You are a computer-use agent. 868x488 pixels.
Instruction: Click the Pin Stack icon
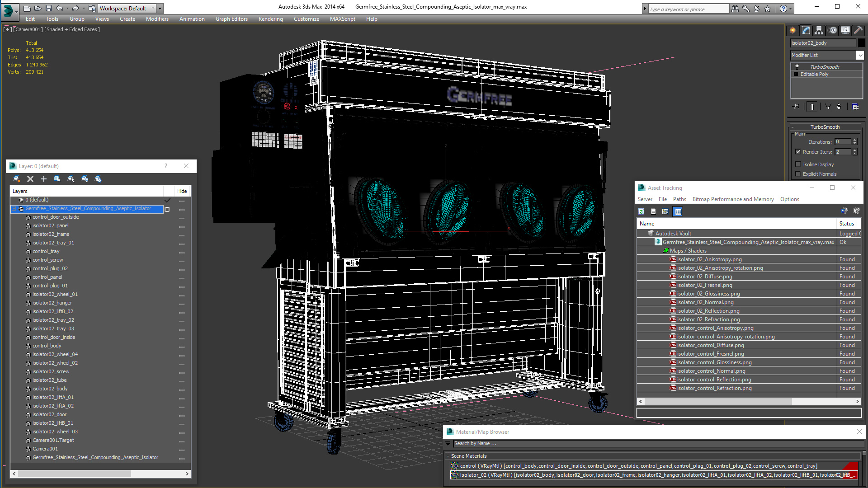click(x=797, y=107)
